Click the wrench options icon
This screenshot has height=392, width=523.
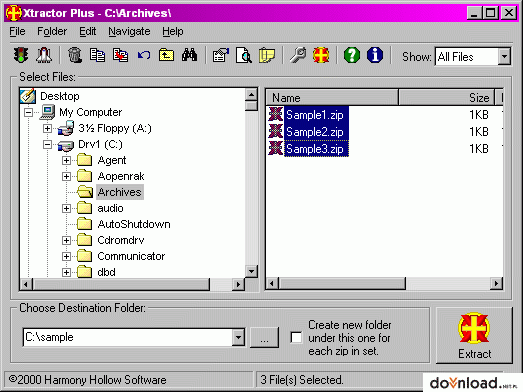(298, 55)
